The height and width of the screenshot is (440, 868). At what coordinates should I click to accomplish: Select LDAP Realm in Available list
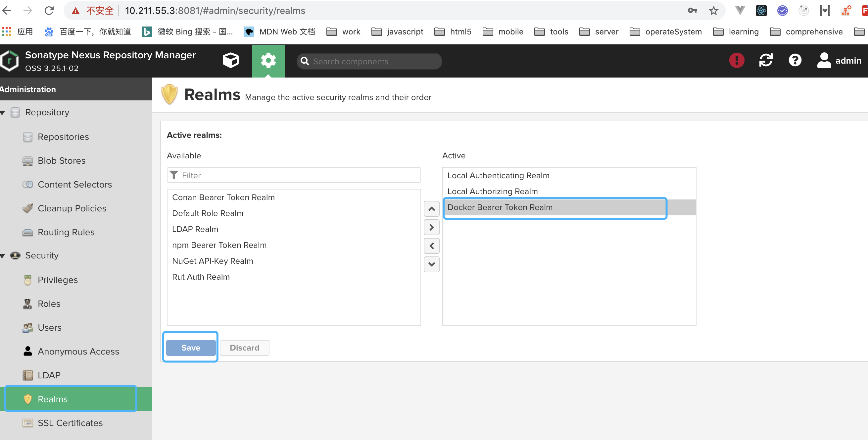pyautogui.click(x=294, y=229)
